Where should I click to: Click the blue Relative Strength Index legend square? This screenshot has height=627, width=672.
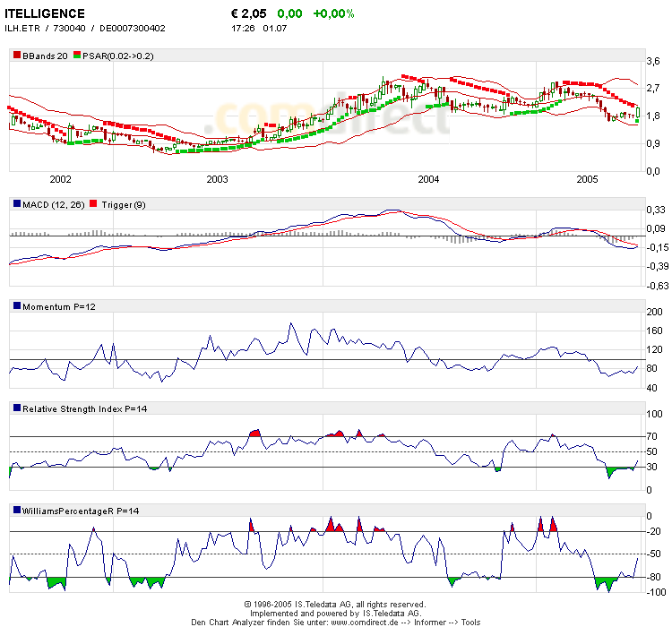pyautogui.click(x=17, y=408)
